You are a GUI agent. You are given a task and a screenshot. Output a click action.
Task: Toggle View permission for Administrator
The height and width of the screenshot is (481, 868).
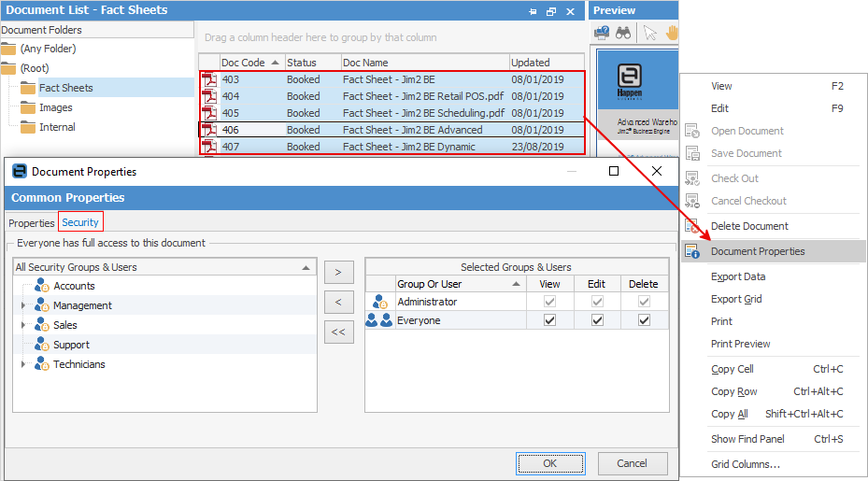click(549, 302)
